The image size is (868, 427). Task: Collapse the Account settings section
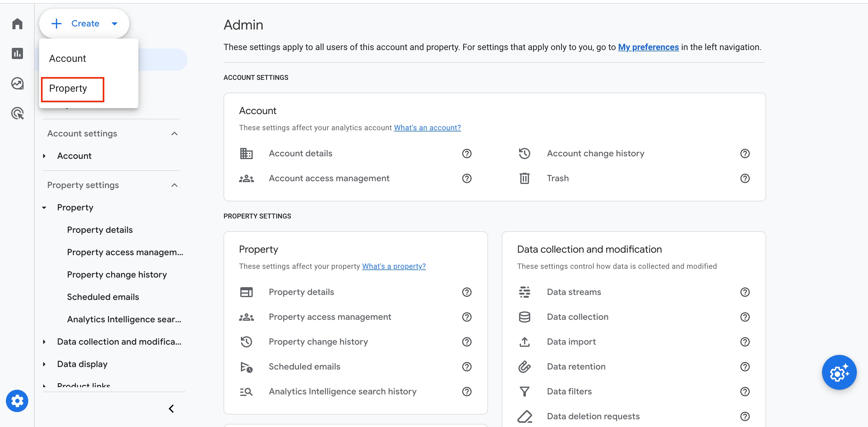(x=174, y=134)
